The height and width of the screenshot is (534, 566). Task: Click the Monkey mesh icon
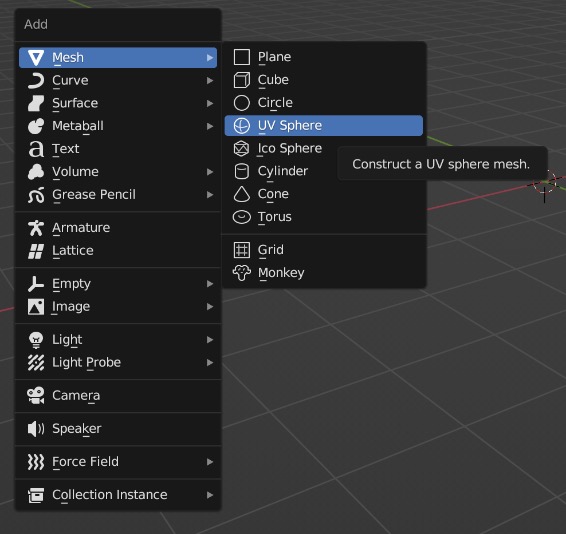241,273
